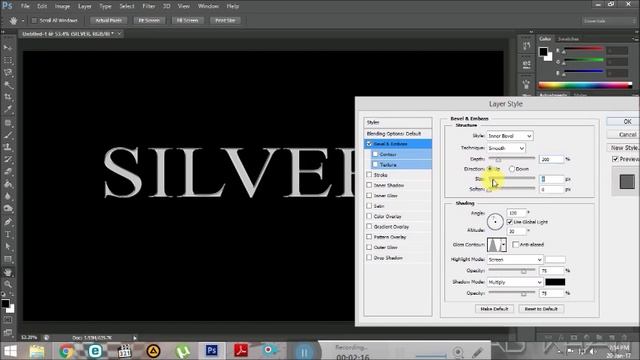Image resolution: width=640 pixels, height=360 pixels.
Task: Select the Path Selection tool
Action: 8,247
